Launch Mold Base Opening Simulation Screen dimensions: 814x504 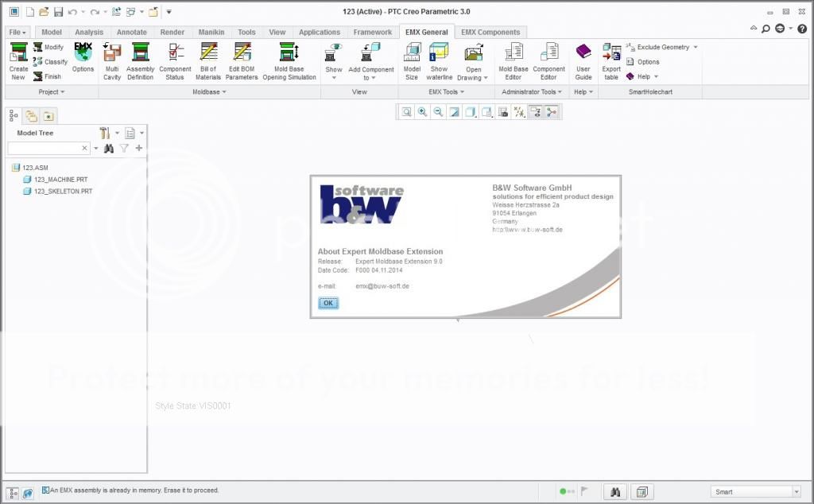pos(289,61)
